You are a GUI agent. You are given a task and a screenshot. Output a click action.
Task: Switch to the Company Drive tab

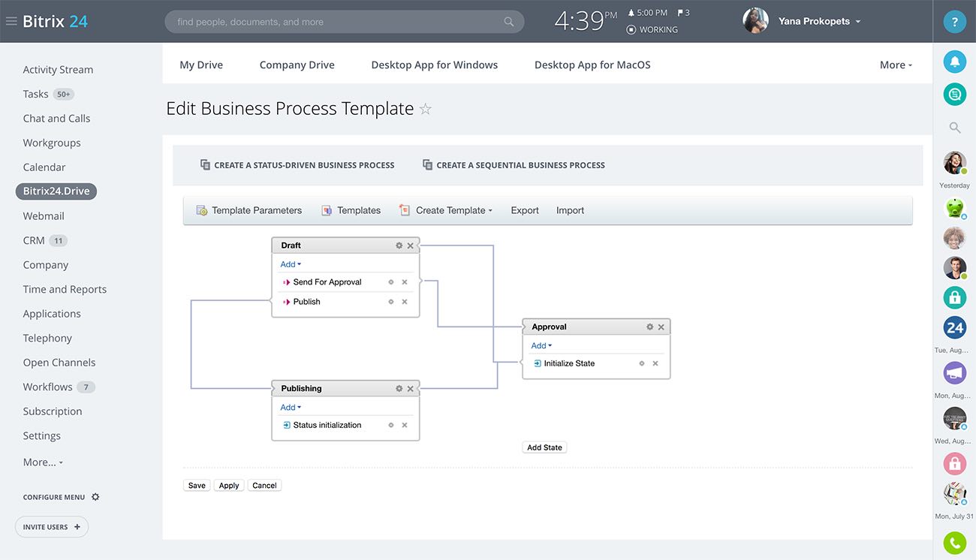(x=297, y=65)
